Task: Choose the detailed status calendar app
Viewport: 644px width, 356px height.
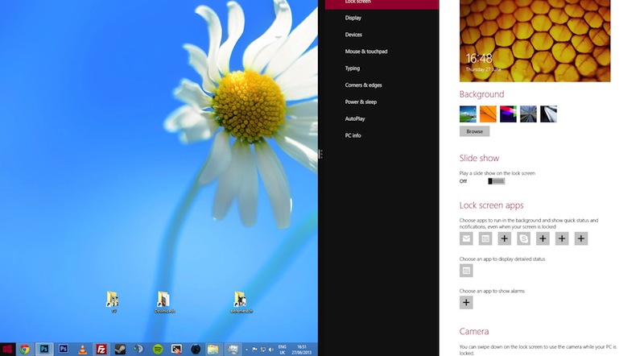Action: (x=466, y=271)
